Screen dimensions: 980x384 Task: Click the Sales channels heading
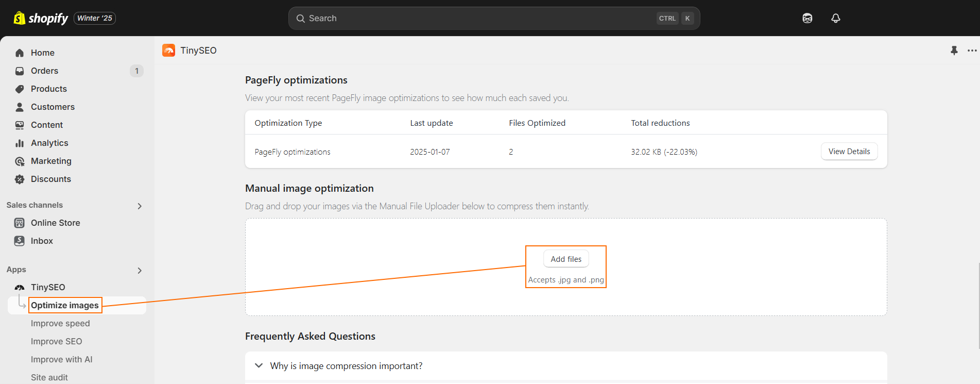[x=35, y=205]
